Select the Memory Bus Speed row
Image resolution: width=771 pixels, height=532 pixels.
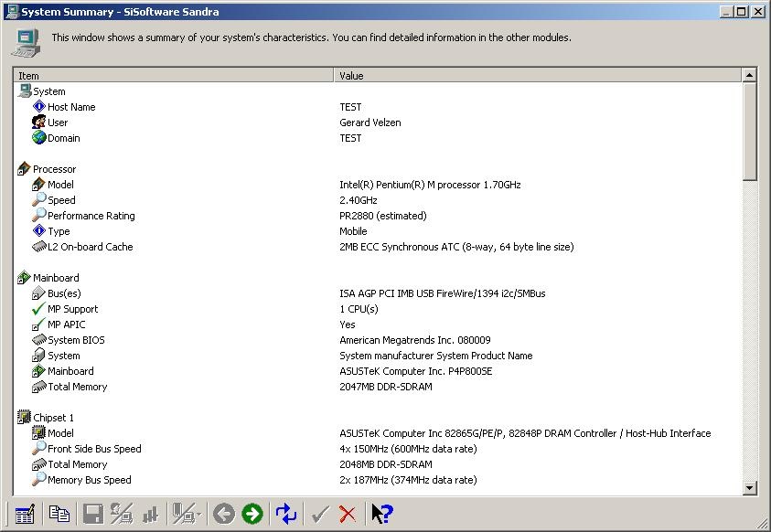point(377,479)
